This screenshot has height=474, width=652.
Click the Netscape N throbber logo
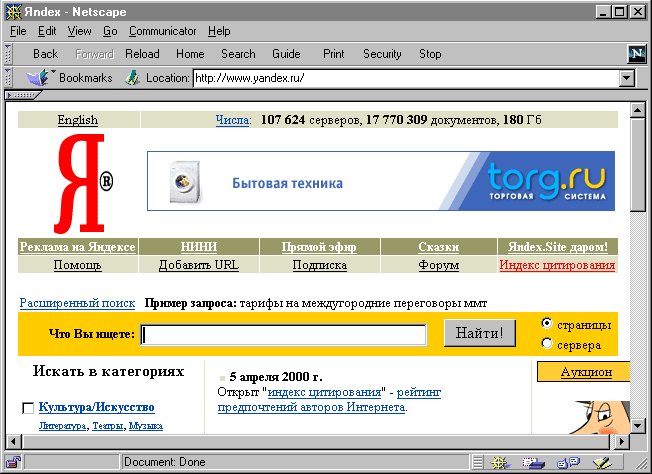637,54
